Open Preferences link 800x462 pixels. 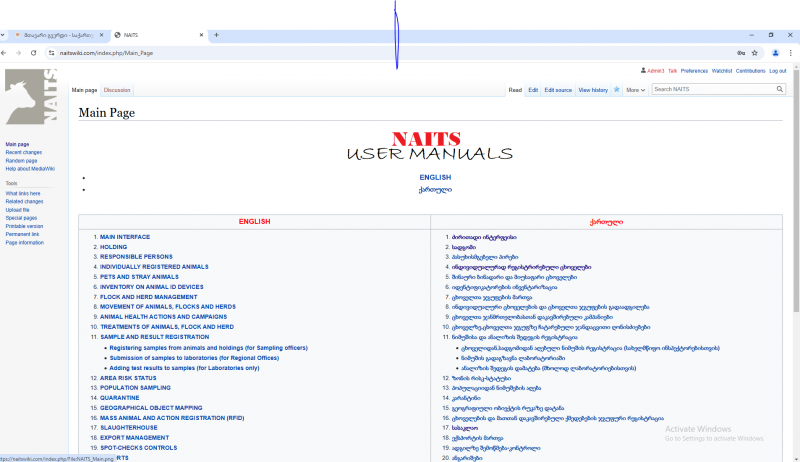pyautogui.click(x=694, y=71)
